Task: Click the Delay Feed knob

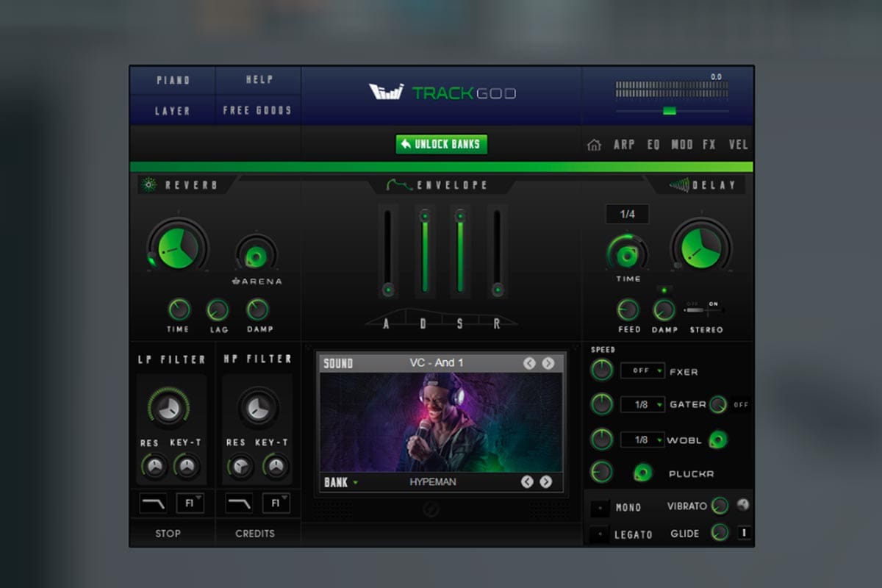Action: [x=628, y=309]
